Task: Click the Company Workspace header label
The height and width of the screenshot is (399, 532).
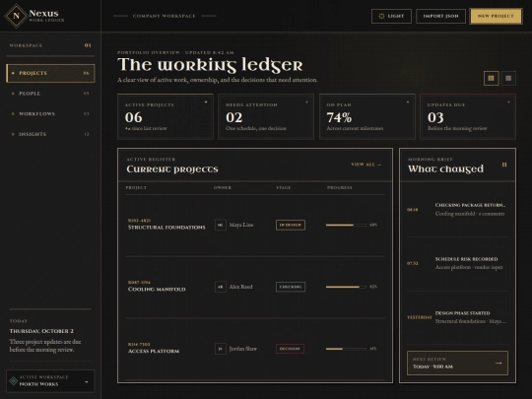Action: (165, 16)
